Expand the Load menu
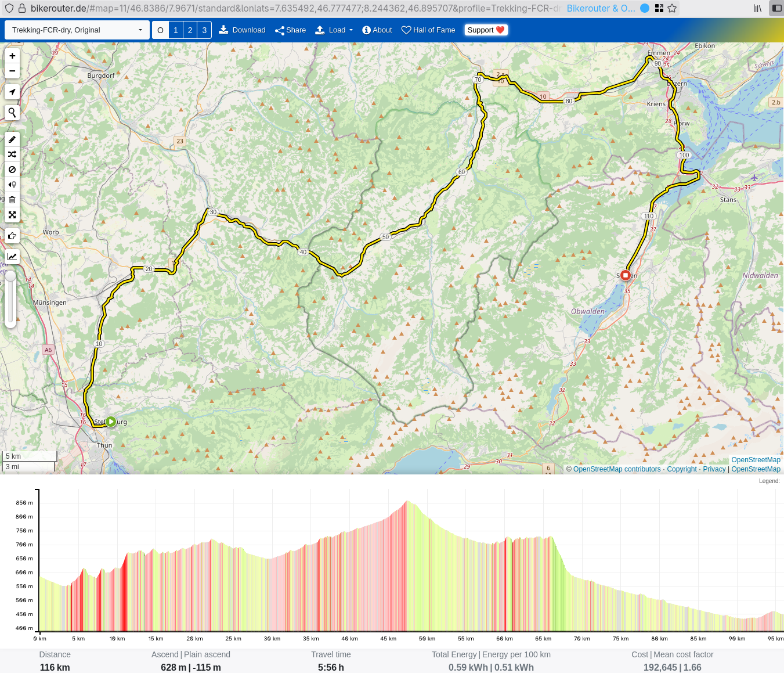 coord(334,30)
